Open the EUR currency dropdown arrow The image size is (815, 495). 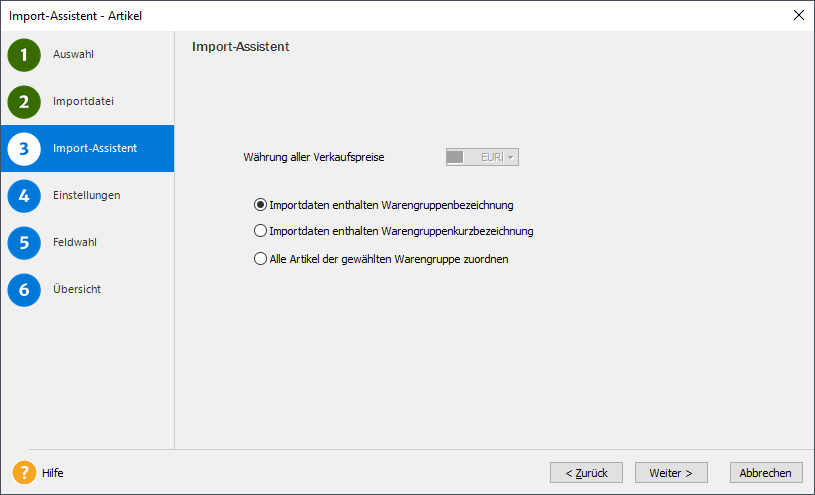(x=511, y=157)
